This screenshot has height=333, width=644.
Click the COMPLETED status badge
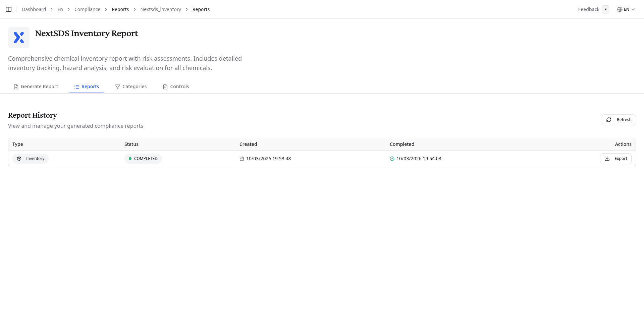pyautogui.click(x=143, y=158)
